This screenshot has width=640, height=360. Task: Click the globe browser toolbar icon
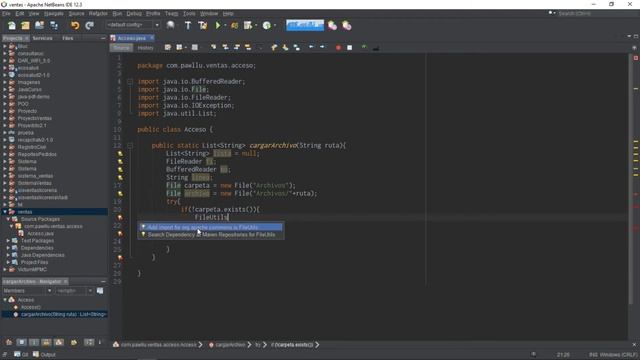point(171,25)
